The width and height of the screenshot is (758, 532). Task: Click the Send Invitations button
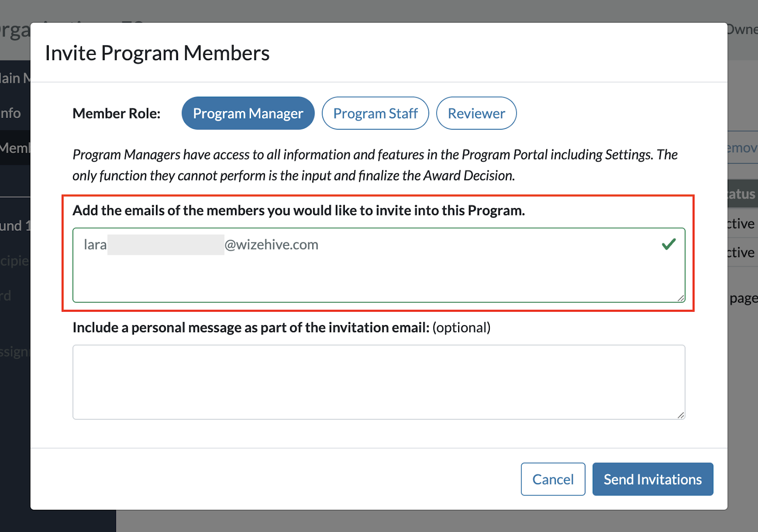point(652,479)
